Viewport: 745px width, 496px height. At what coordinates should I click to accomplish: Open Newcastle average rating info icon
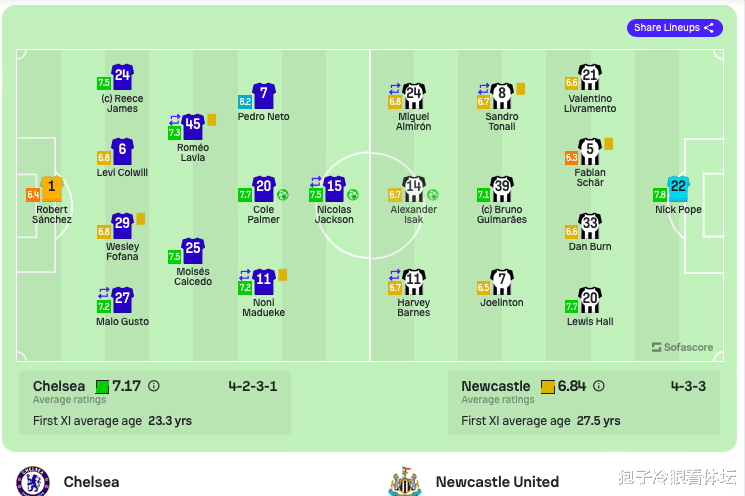click(x=599, y=386)
